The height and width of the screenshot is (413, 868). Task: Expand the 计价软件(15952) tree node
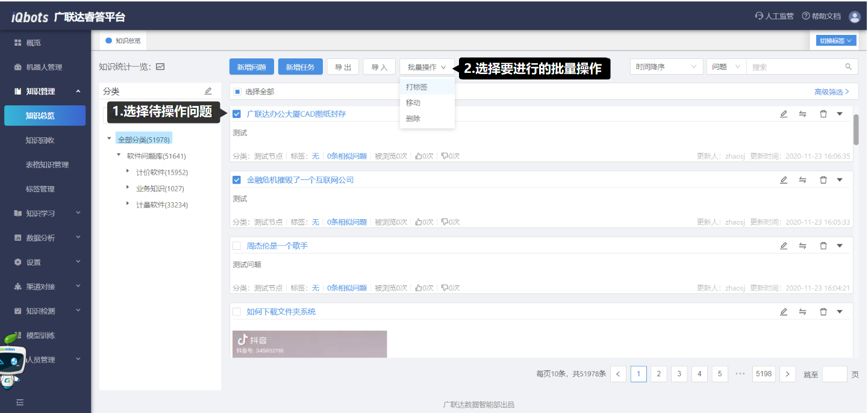coord(128,172)
